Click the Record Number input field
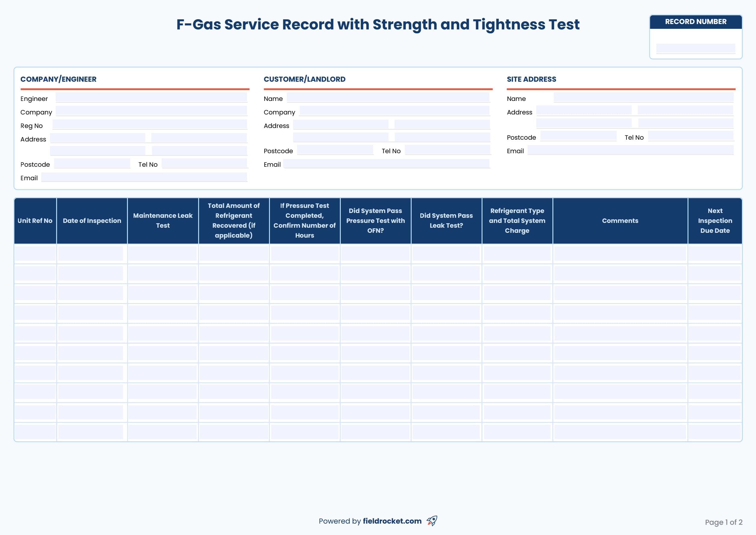This screenshot has height=535, width=756. click(x=695, y=48)
